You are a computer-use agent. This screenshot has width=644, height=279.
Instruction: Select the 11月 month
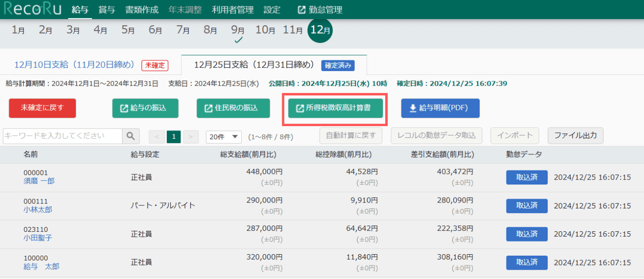293,30
